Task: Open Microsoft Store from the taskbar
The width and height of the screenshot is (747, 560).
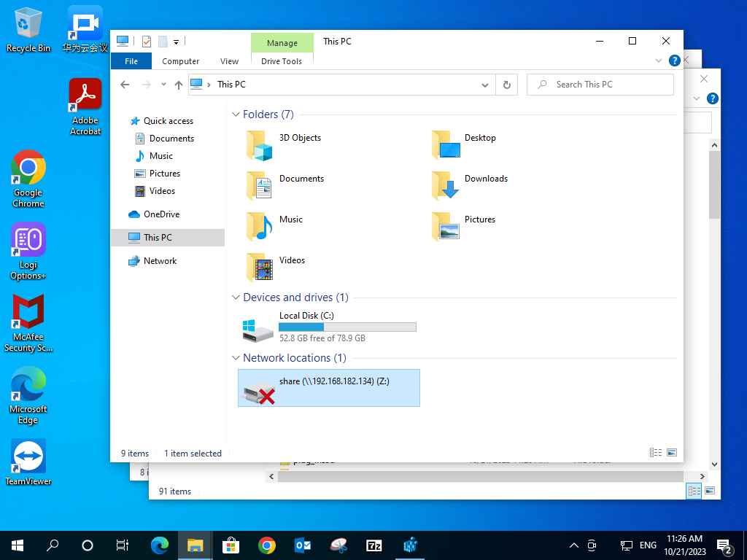Action: pyautogui.click(x=231, y=545)
